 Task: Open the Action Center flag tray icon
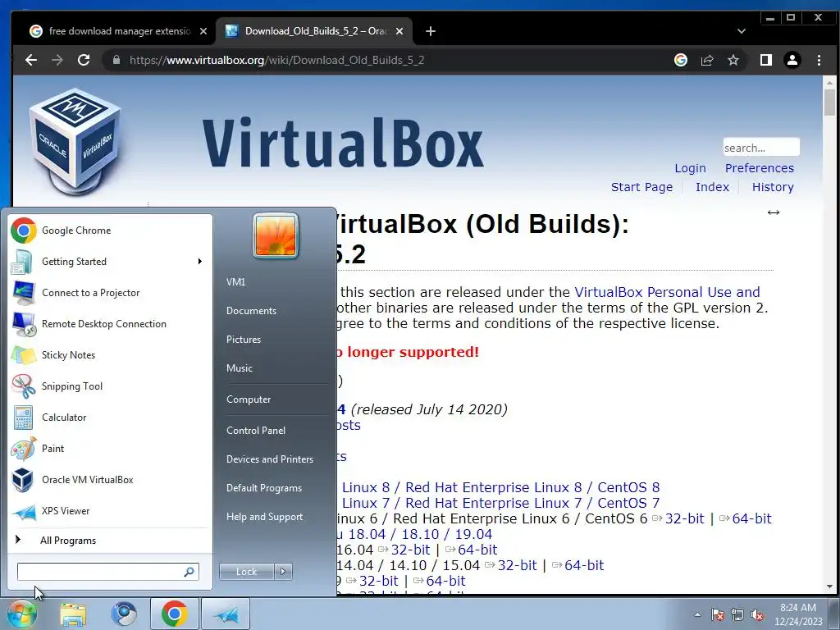(717, 615)
